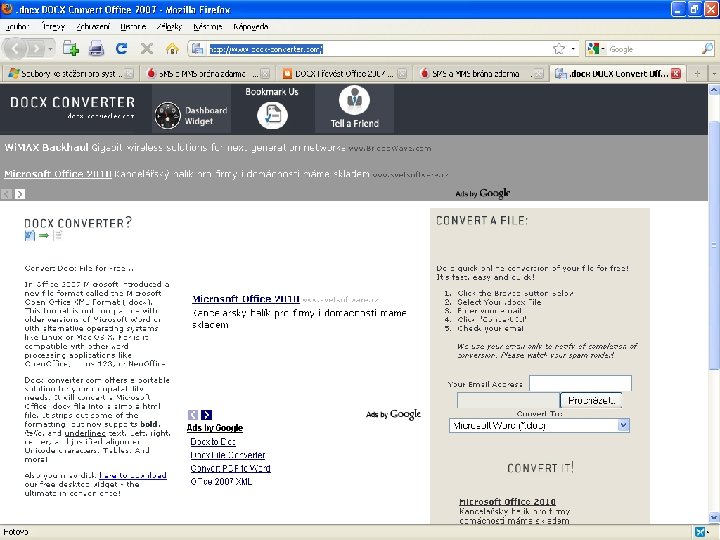Click the site identity icon in address bar
The height and width of the screenshot is (540, 720).
pyautogui.click(x=197, y=49)
